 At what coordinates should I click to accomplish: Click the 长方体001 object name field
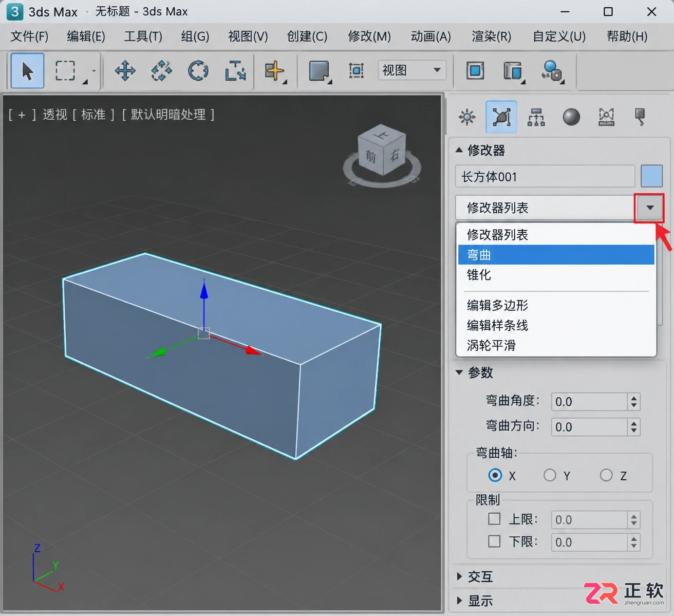tap(545, 176)
